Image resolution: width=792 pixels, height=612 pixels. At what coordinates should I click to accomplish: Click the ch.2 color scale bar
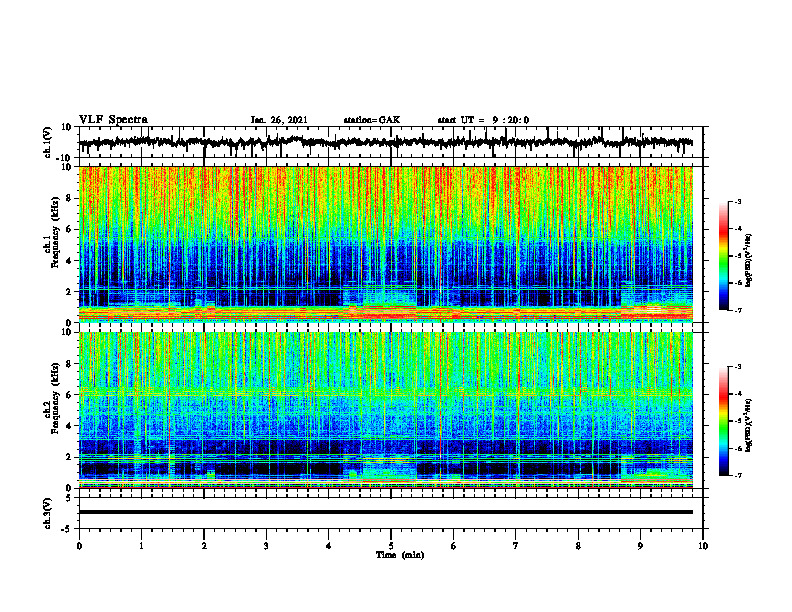pos(724,421)
